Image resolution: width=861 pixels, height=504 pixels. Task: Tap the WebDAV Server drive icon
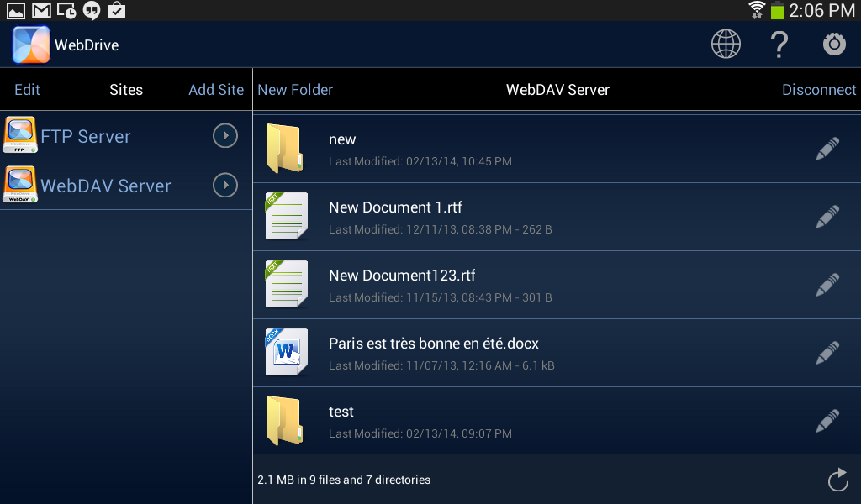20,184
